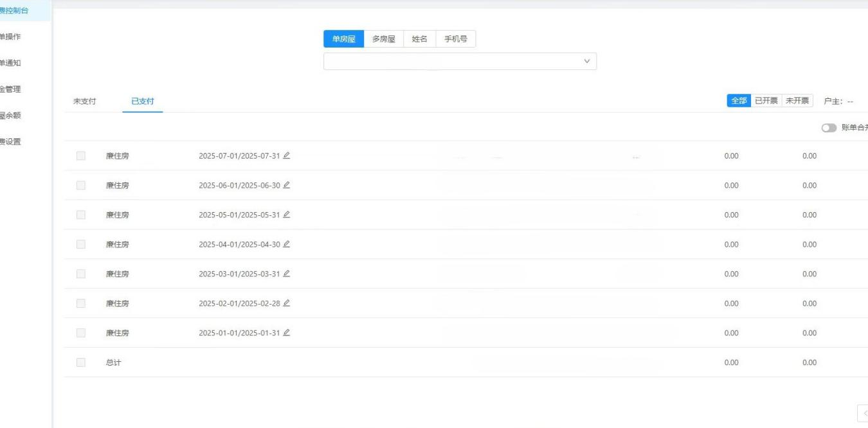Click the previous page arrow at bottom right
This screenshot has width=868, height=428.
(863, 413)
